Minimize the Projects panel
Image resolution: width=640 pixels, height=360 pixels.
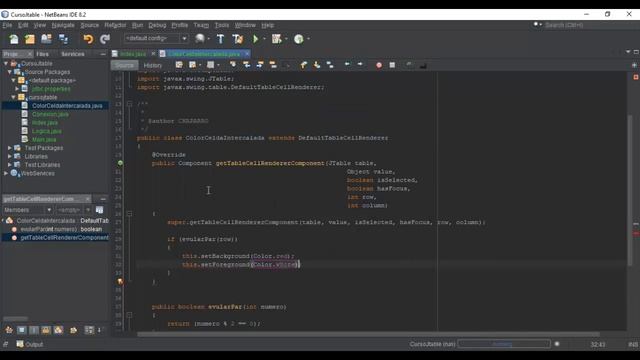point(103,54)
